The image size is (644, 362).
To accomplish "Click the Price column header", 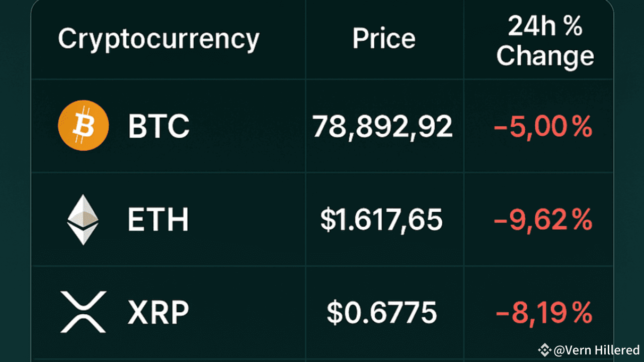I will pyautogui.click(x=384, y=39).
